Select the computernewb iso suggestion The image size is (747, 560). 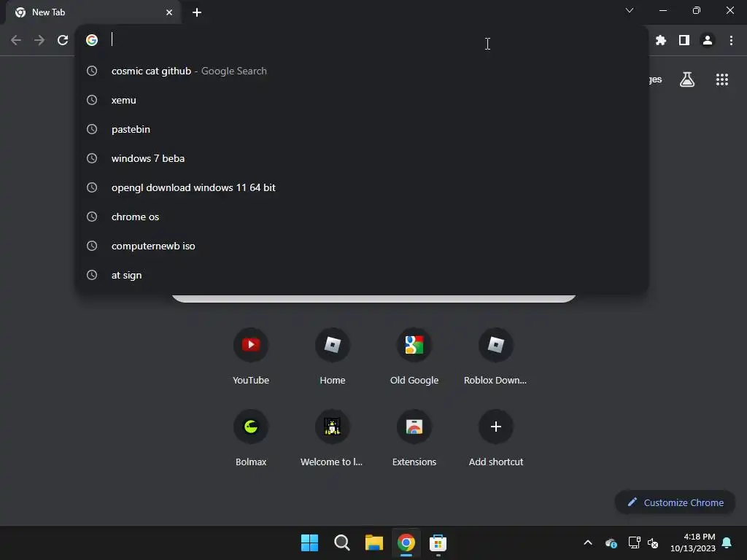click(x=362, y=246)
